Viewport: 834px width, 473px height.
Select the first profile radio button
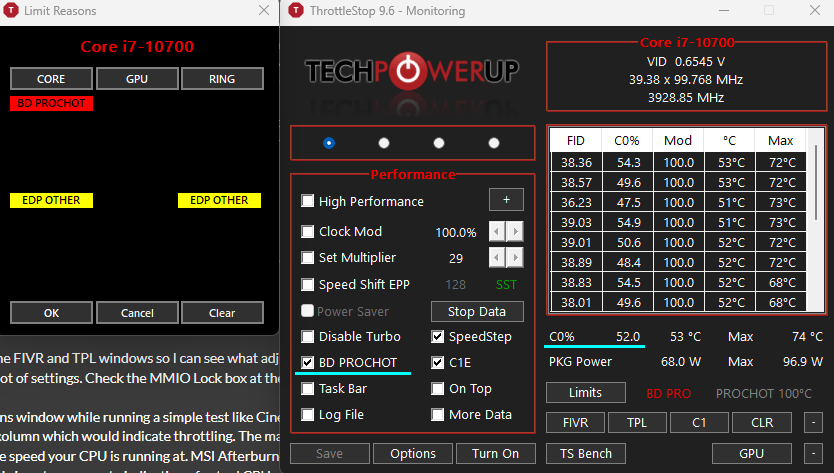click(x=329, y=143)
